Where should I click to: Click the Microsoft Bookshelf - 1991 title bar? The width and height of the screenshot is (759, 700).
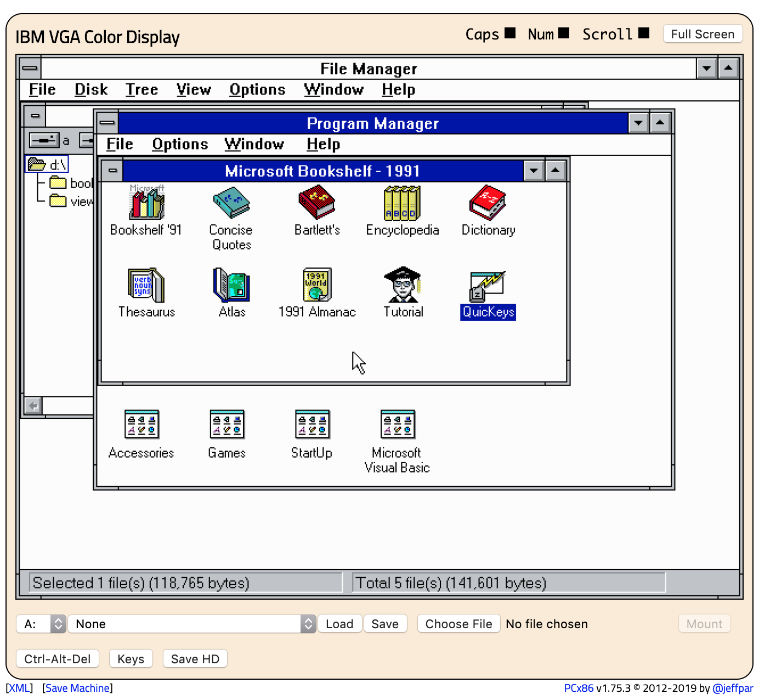tap(322, 171)
